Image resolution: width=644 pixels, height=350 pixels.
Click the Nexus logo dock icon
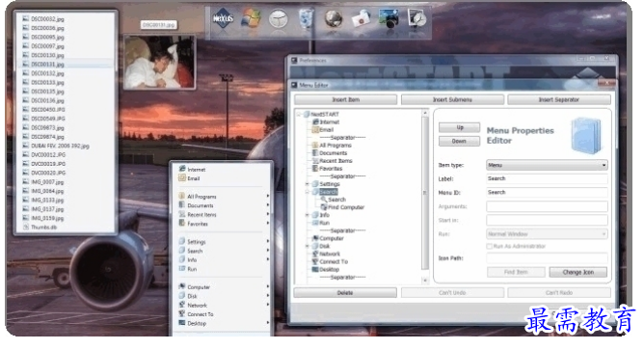[x=223, y=18]
